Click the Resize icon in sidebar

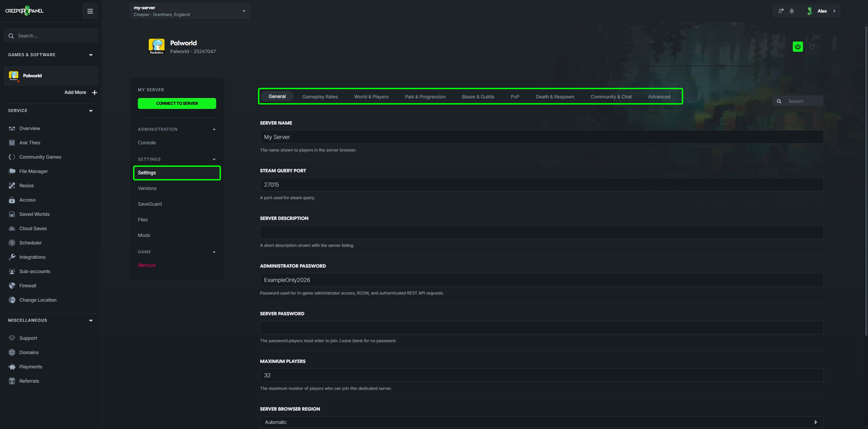pyautogui.click(x=12, y=186)
